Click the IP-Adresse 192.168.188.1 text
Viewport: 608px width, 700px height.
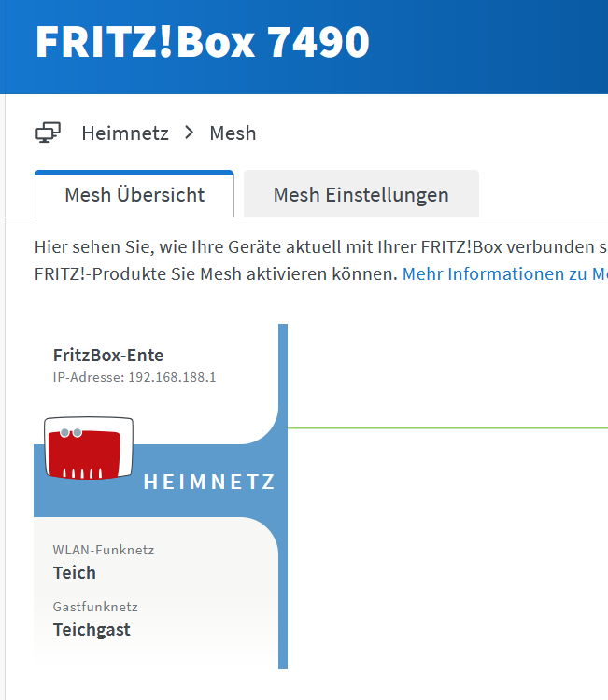click(x=134, y=377)
